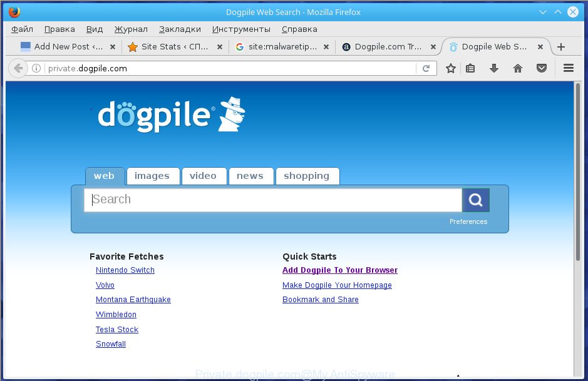The width and height of the screenshot is (588, 381).
Task: Show bookmarks list icon
Action: pyautogui.click(x=470, y=68)
